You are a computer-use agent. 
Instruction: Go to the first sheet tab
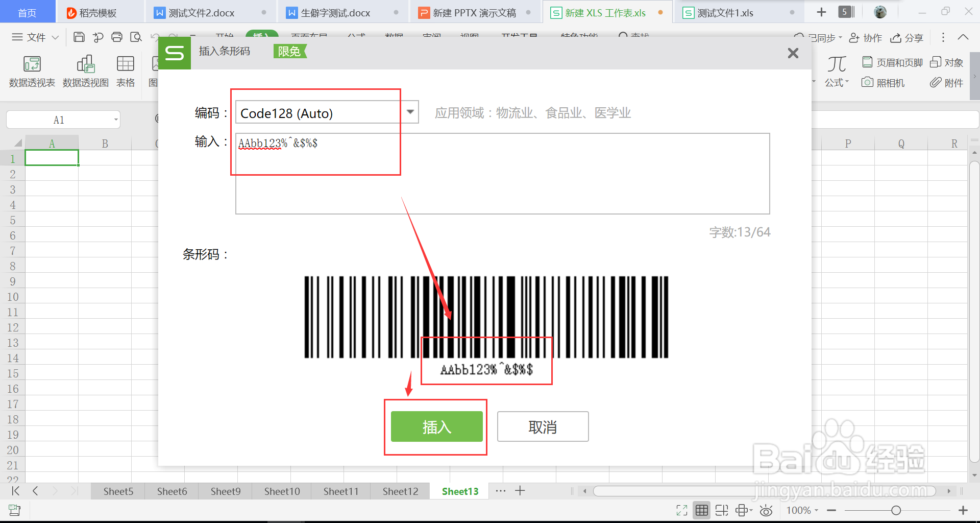tap(16, 491)
